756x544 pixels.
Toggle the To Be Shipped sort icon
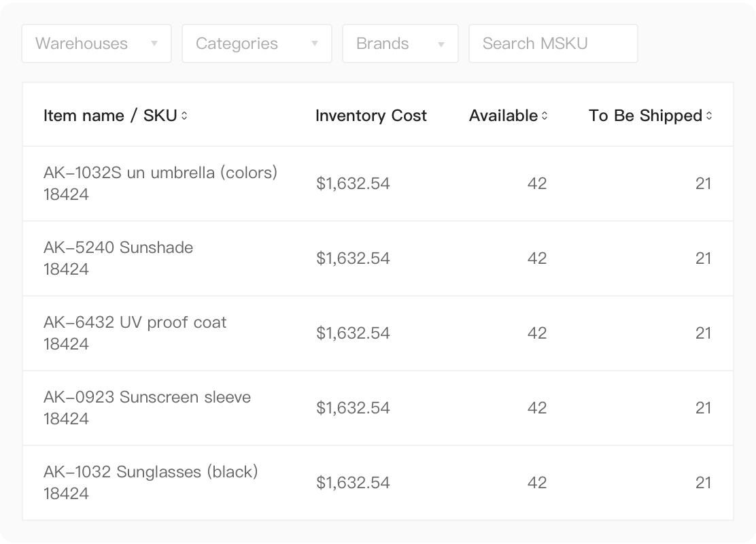coord(709,116)
